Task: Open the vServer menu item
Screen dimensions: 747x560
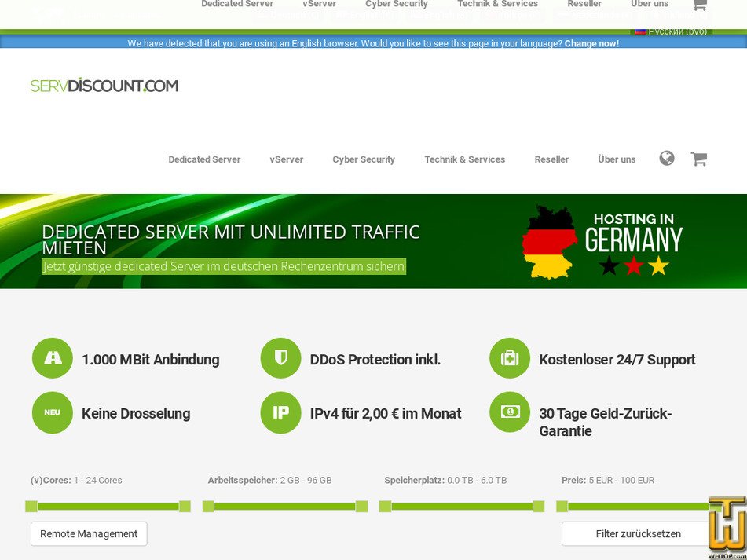Action: [x=287, y=159]
